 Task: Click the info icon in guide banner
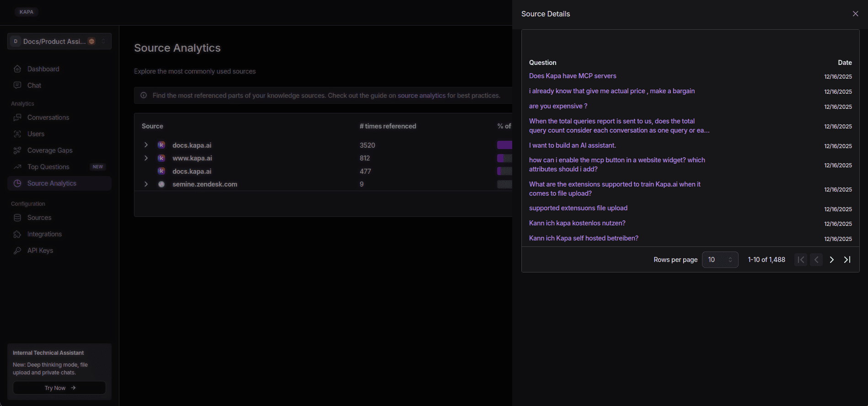pyautogui.click(x=144, y=96)
